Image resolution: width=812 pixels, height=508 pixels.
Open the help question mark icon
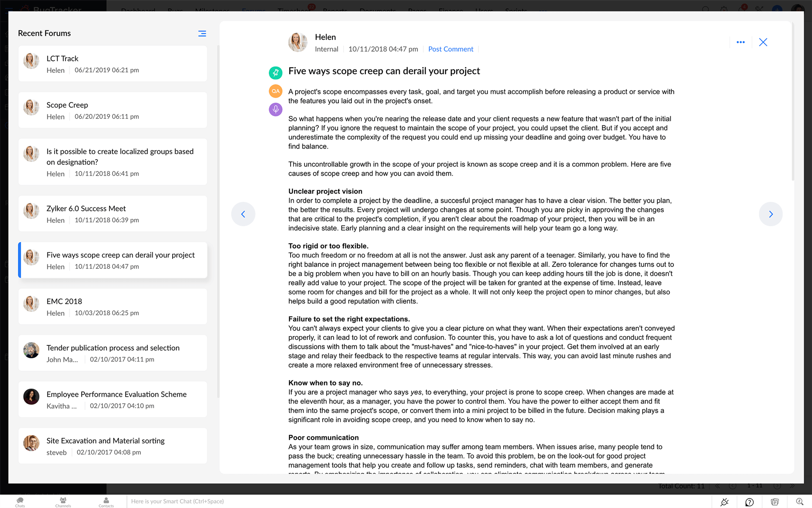(x=749, y=502)
